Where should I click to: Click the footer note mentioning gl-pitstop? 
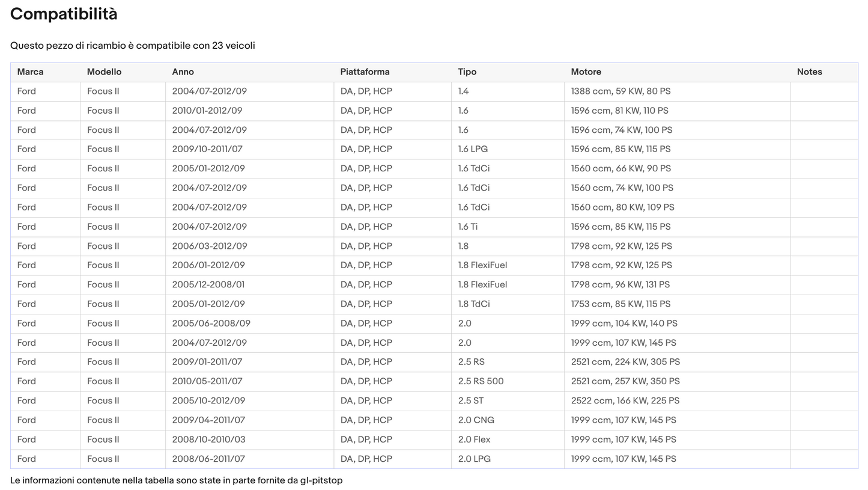(176, 480)
